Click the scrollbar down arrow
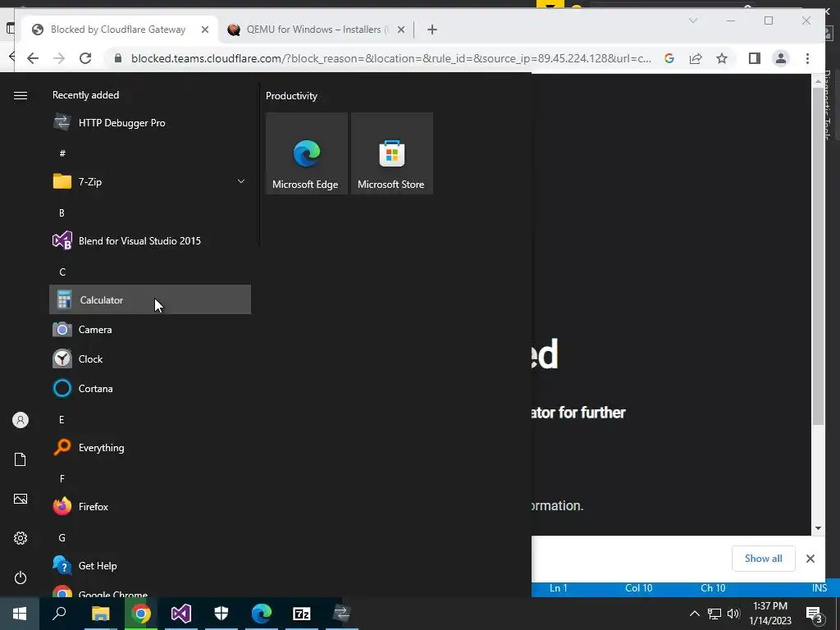Viewport: 840px width, 630px height. 818,527
